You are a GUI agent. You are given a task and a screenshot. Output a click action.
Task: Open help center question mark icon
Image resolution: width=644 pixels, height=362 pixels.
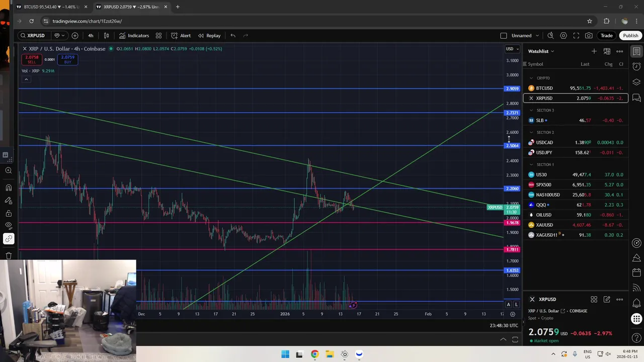point(636,338)
